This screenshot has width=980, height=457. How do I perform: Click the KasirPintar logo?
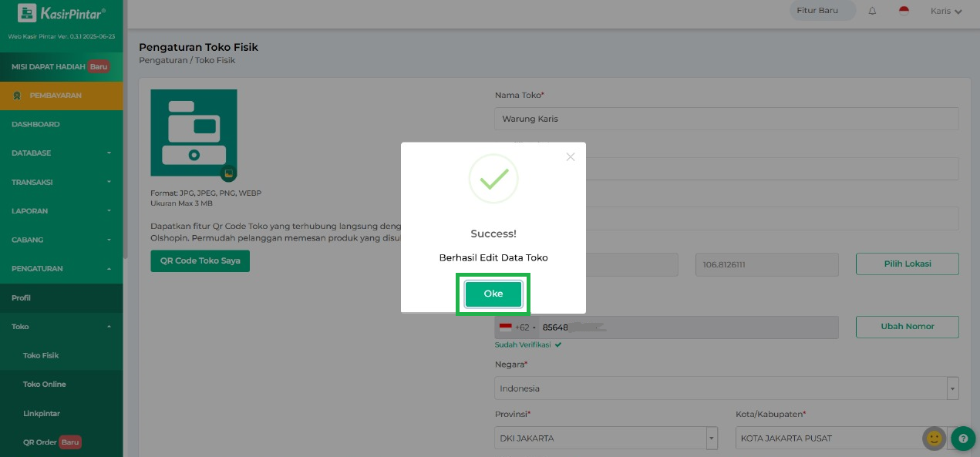pos(61,13)
